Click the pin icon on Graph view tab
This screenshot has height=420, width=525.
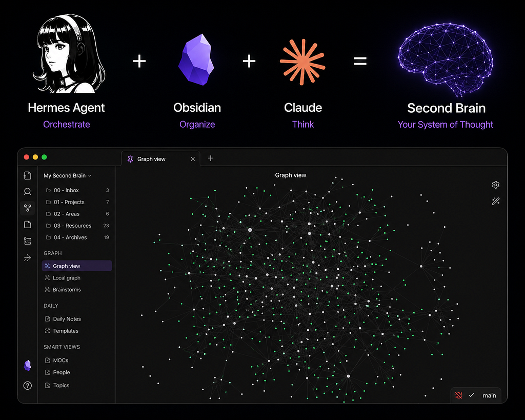(x=130, y=159)
